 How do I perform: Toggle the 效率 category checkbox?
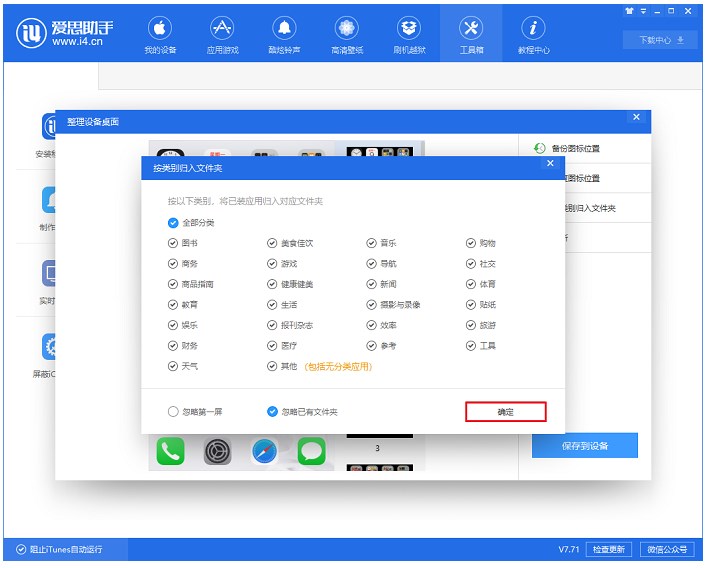pos(371,325)
